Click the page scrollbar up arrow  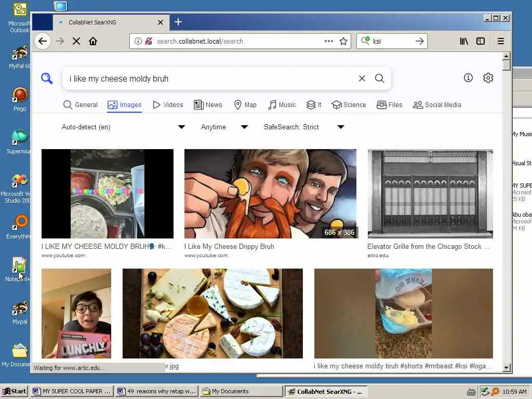pos(506,56)
